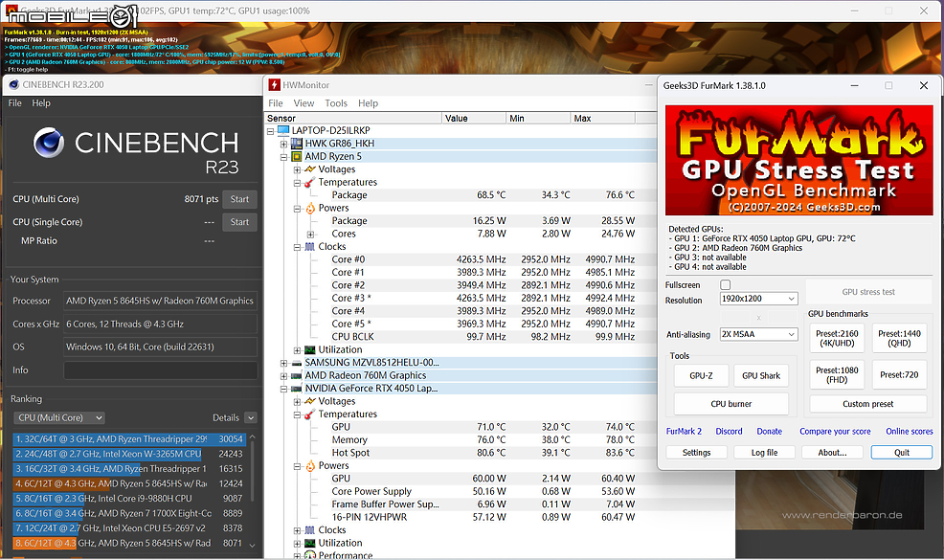944x560 pixels.
Task: Click the Cinebench logo sphere icon
Action: point(49,143)
